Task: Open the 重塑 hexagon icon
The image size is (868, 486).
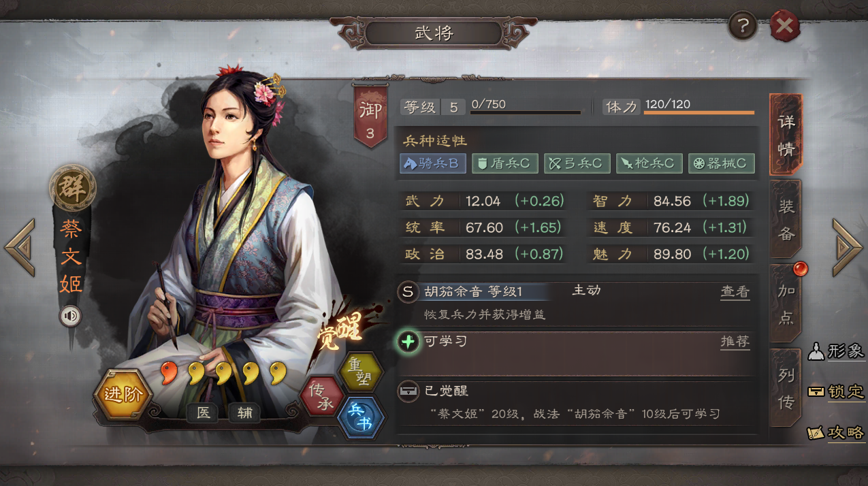Action: [x=361, y=371]
